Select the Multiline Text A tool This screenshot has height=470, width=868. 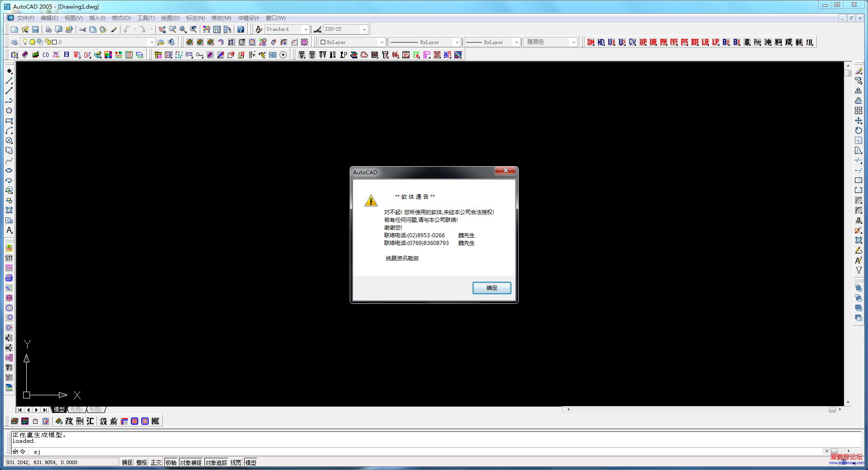point(9,230)
